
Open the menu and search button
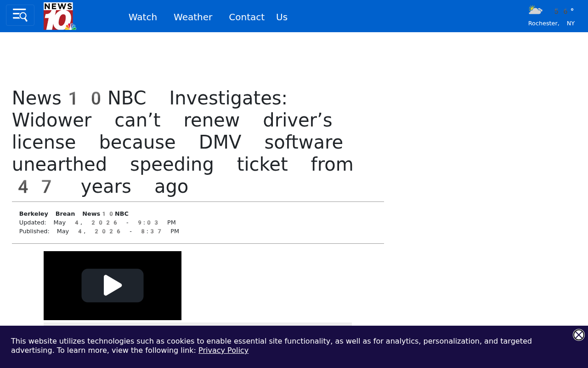20,15
